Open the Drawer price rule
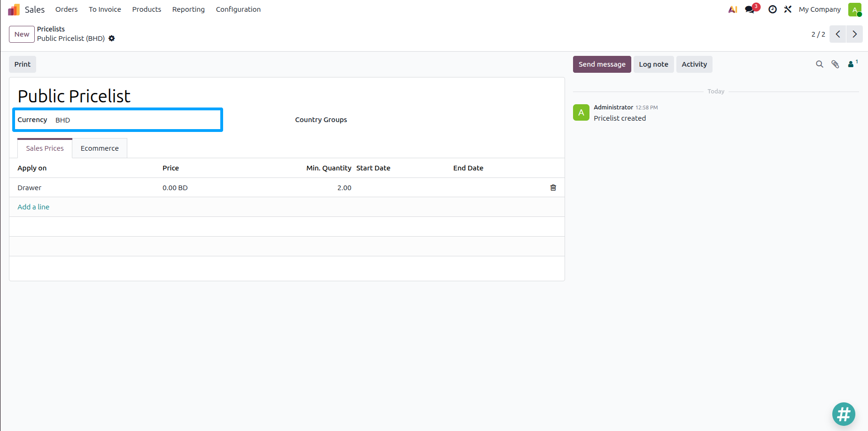The image size is (868, 431). point(30,188)
